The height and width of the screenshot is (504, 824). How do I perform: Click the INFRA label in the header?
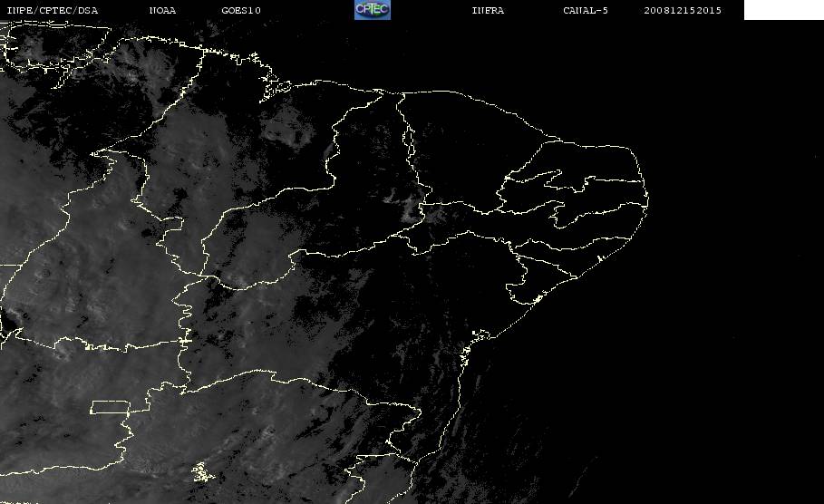coord(488,11)
